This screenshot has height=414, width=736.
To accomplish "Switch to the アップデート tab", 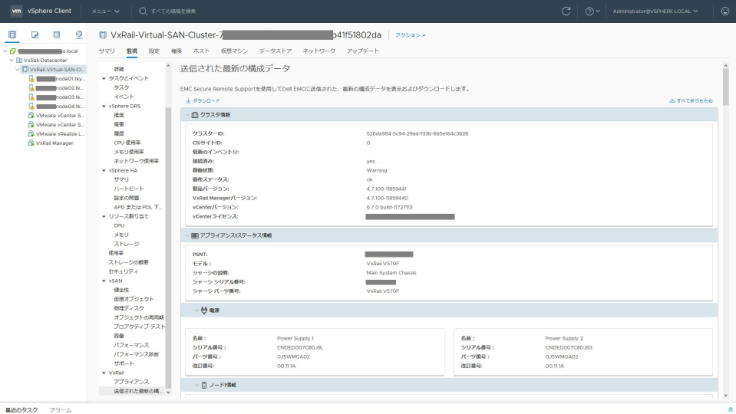I will coord(363,51).
